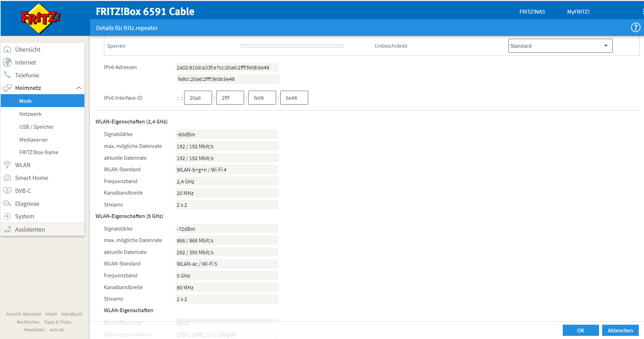Click 866 / 866 Mbit/s value
The height and width of the screenshot is (339, 644).
[x=227, y=240]
